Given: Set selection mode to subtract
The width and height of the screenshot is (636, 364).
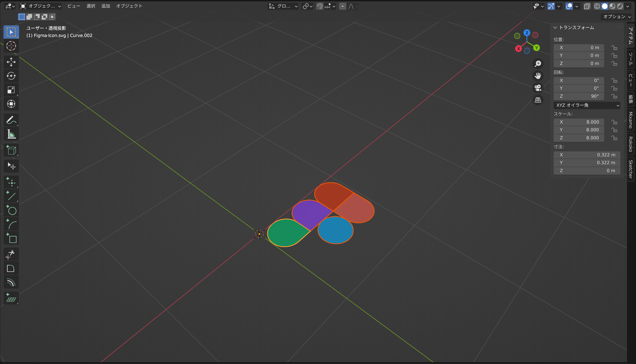Looking at the screenshot, I should [x=37, y=17].
